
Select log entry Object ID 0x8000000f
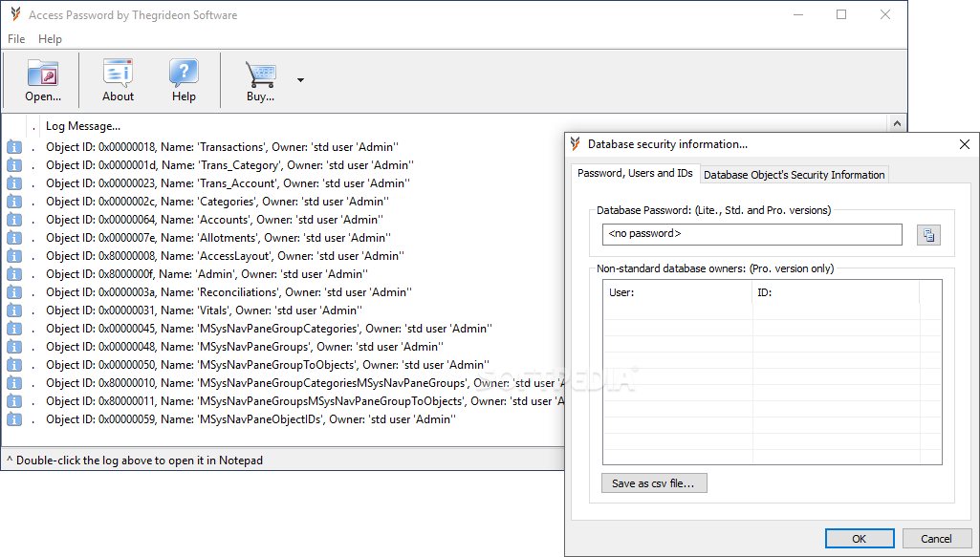click(207, 274)
